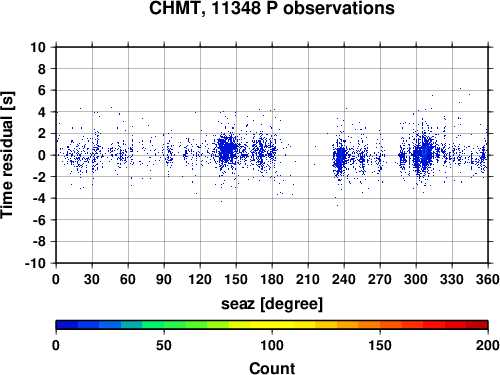The height and width of the screenshot is (375, 500).
Task: Click the x-axis tick label 240
Action: coord(344,279)
